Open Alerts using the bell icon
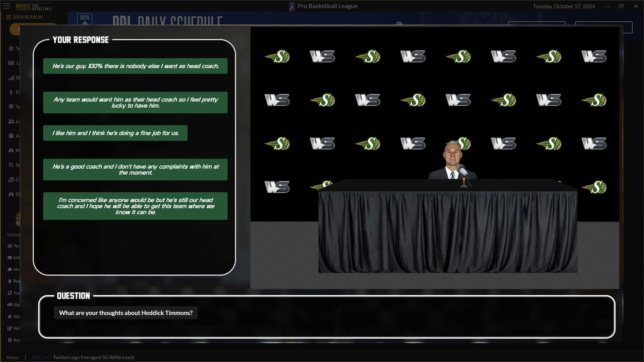Viewport: 644px width, 362px height. pos(10,316)
